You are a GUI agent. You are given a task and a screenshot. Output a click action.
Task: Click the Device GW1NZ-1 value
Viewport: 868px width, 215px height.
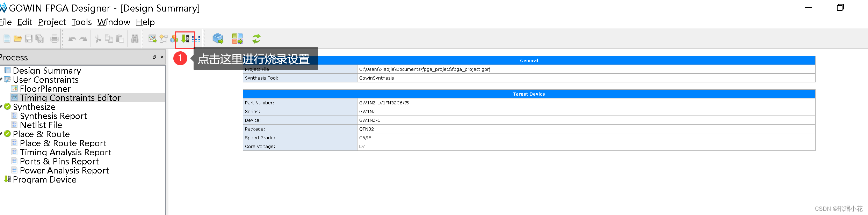point(586,120)
